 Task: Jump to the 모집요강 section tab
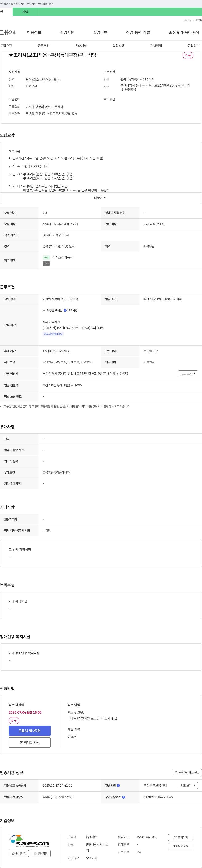[6, 46]
